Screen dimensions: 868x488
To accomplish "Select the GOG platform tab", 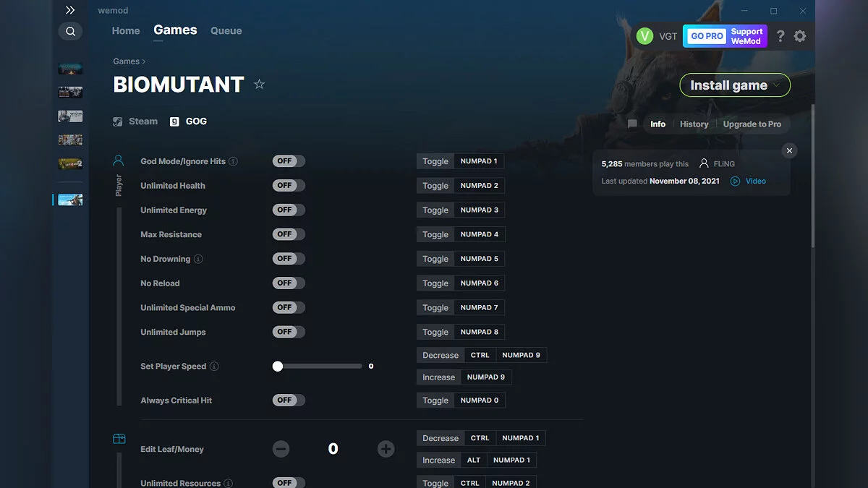I will (188, 121).
